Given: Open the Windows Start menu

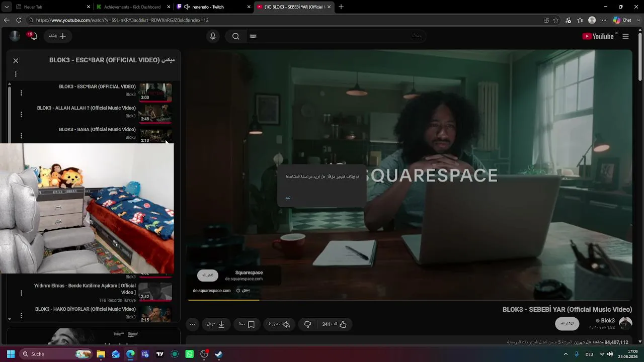Looking at the screenshot, I should (x=11, y=354).
